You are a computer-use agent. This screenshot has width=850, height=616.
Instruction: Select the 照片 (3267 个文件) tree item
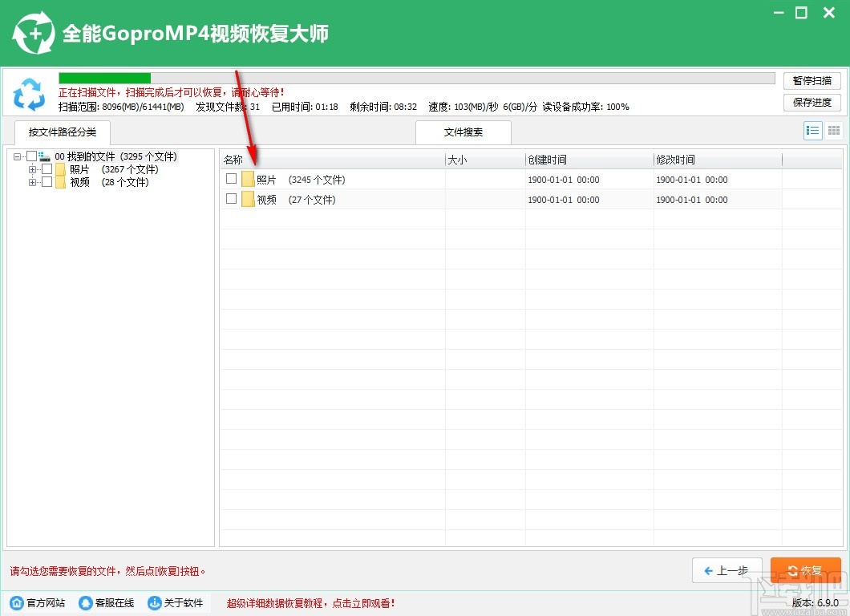[114, 169]
